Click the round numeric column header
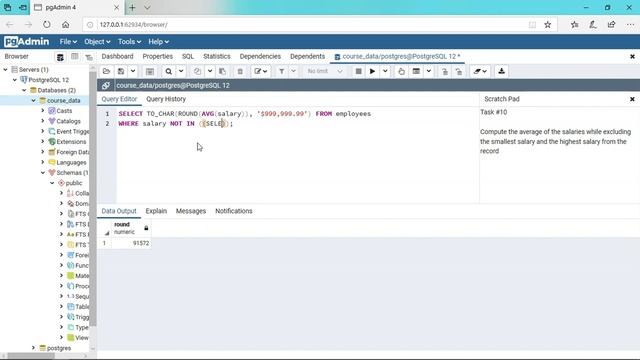This screenshot has width=640, height=360. click(131, 228)
